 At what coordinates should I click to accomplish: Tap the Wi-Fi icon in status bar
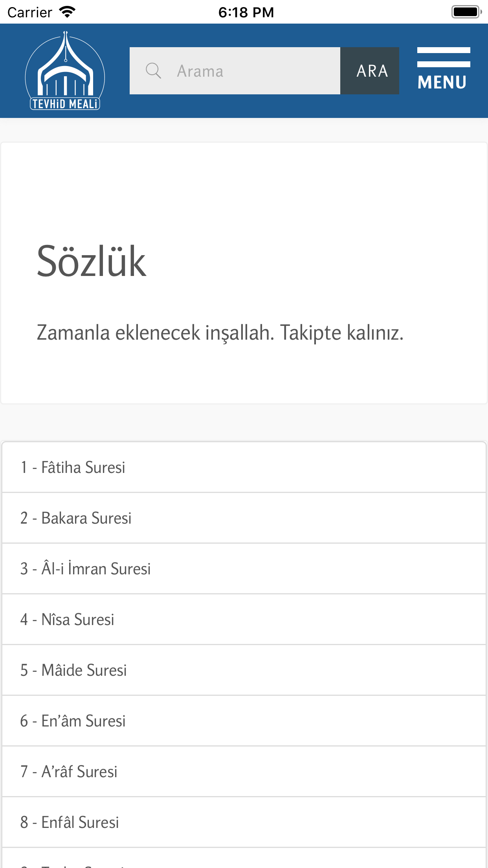pyautogui.click(x=68, y=11)
